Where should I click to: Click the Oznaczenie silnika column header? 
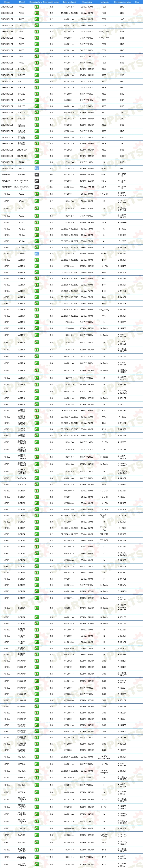click(122, 2)
